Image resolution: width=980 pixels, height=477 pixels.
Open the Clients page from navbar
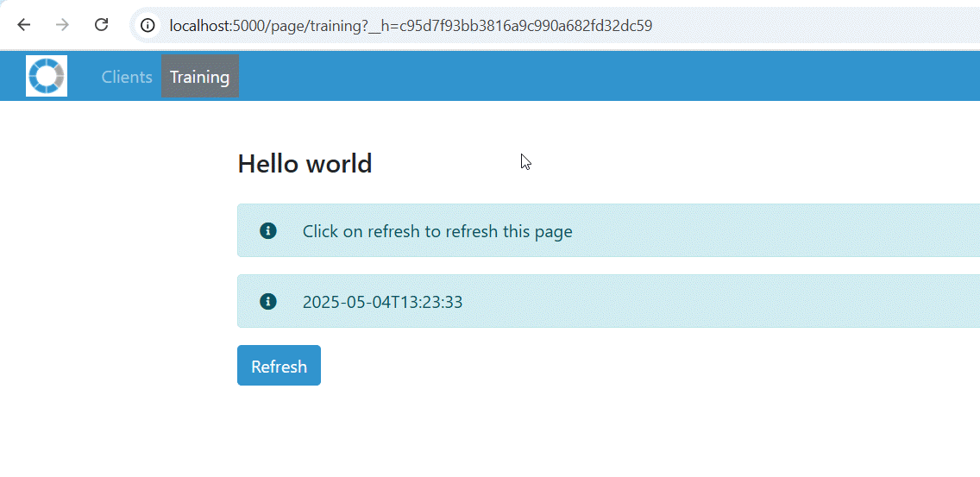[x=127, y=77]
